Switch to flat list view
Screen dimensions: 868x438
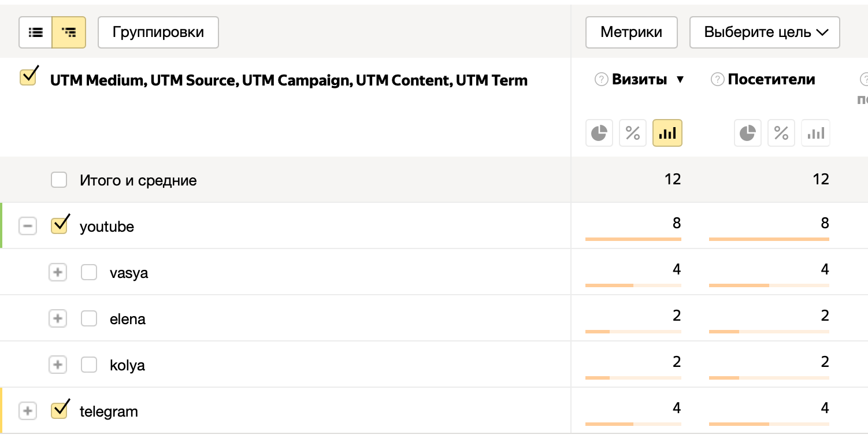point(35,32)
